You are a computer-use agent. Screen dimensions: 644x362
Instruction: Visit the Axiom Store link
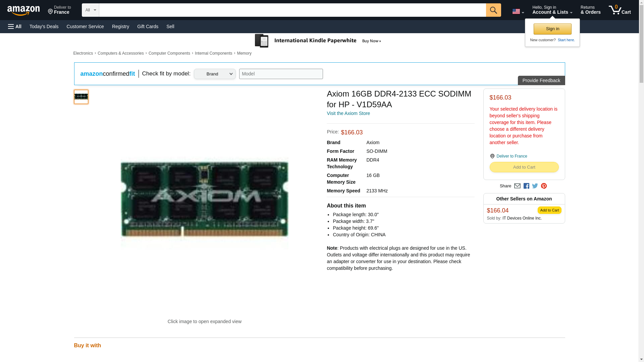point(348,113)
